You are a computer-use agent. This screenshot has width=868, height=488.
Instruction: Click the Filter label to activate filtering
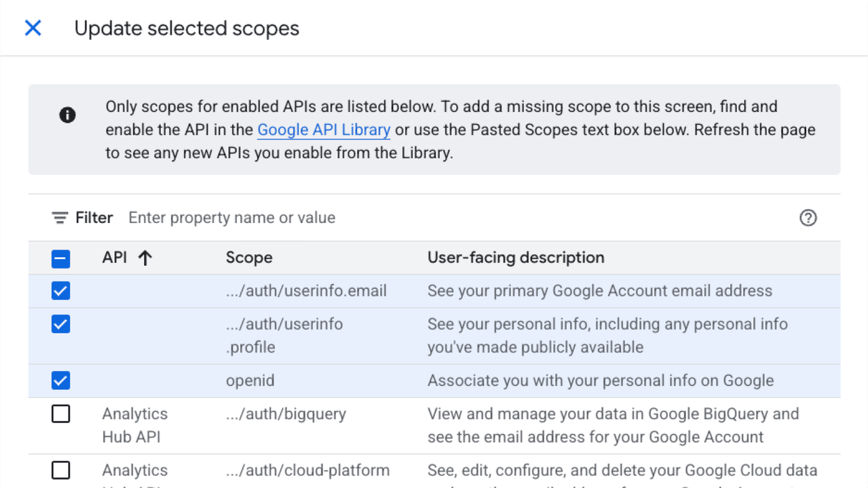point(94,218)
